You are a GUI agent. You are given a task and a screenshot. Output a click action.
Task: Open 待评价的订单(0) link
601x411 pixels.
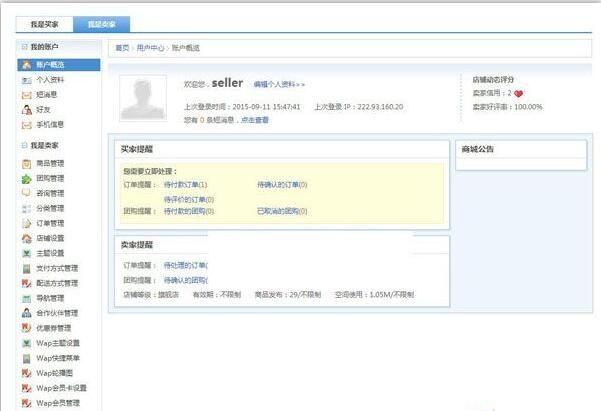pos(189,200)
